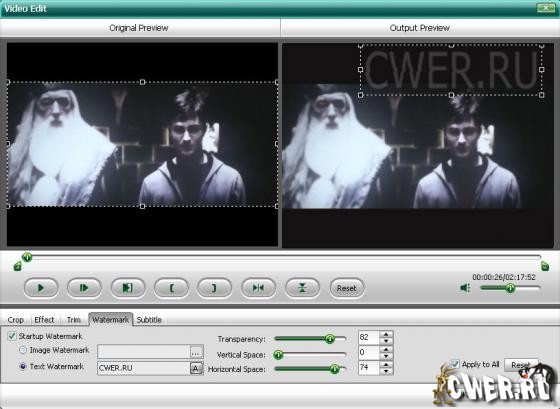Click the CWER.RU watermark in output preview

tap(451, 70)
